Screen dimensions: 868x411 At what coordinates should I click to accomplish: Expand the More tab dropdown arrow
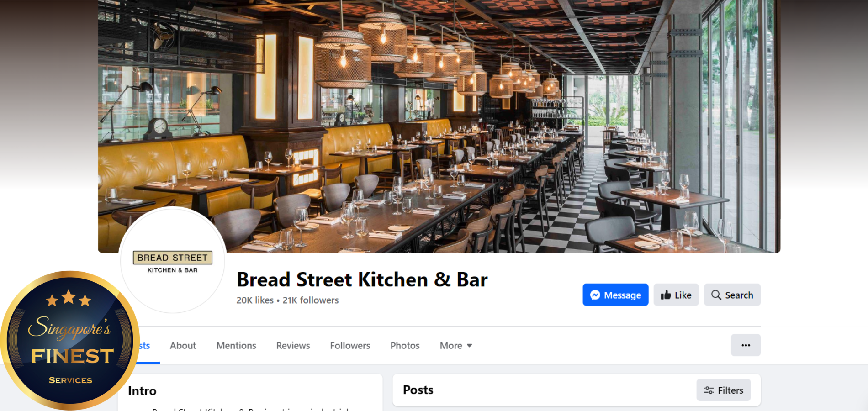tap(469, 346)
